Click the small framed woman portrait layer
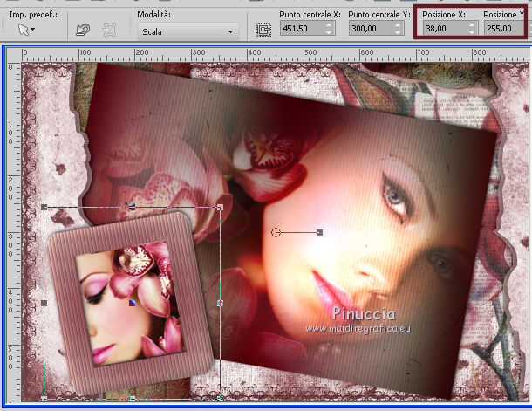The image size is (532, 411). (x=130, y=303)
